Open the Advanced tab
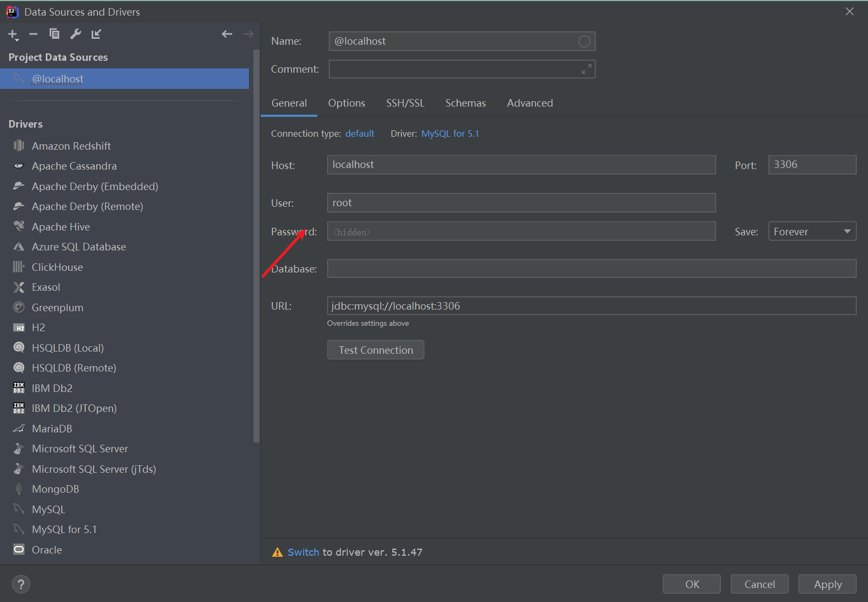The image size is (868, 602). coord(530,103)
